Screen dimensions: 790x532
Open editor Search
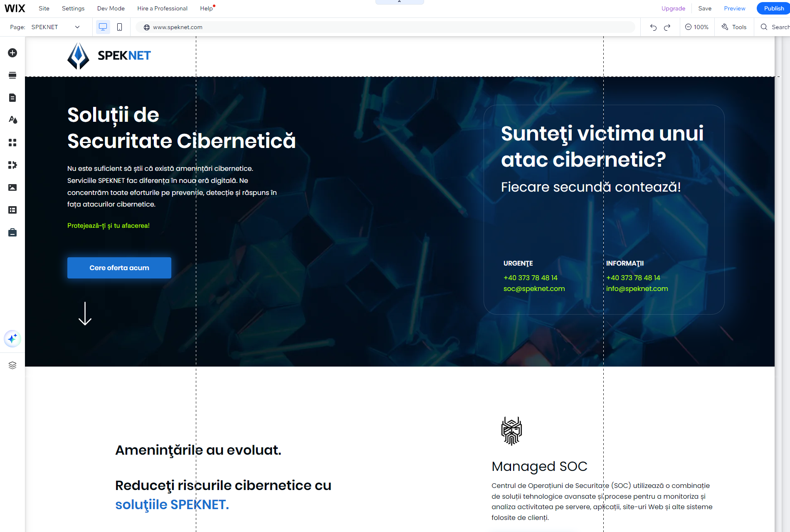(x=775, y=27)
